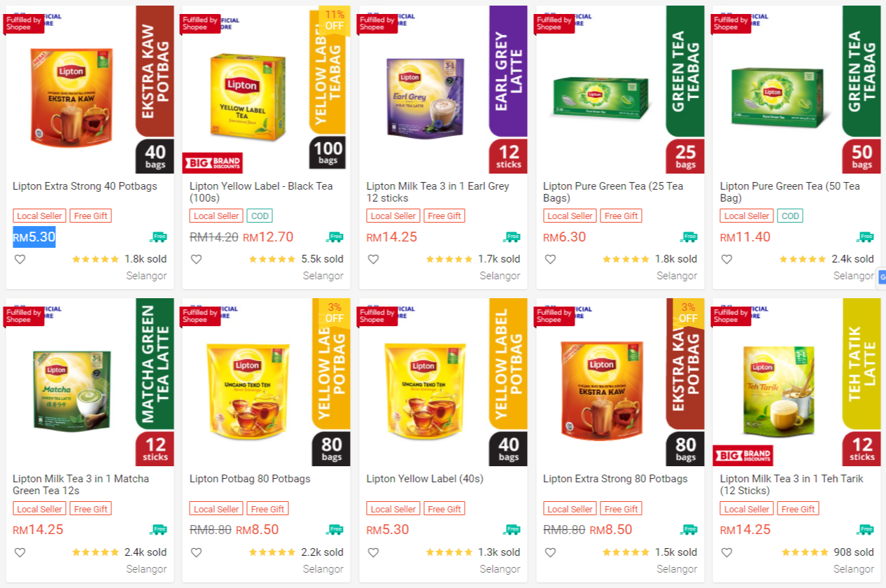
Task: Click COD tag on Yellow Label Black Tea
Action: point(260,216)
